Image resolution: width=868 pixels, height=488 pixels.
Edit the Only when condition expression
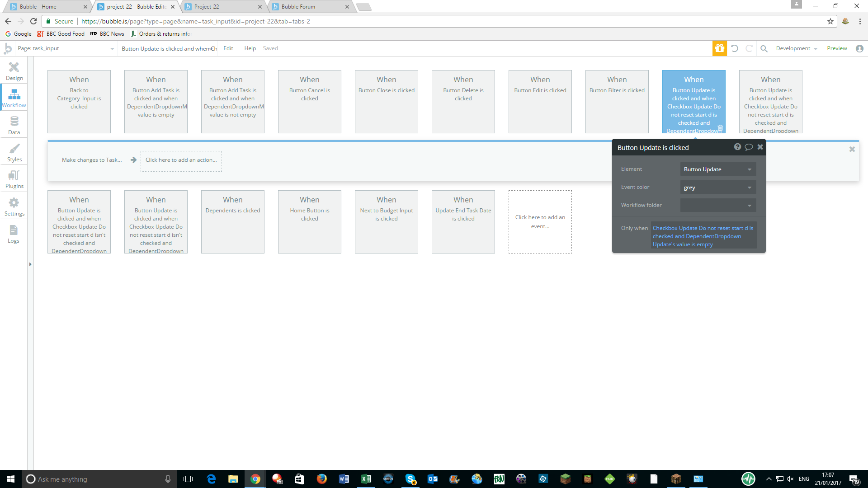point(703,236)
